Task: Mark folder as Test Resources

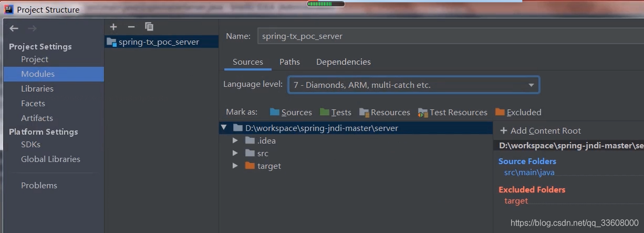Action: click(453, 112)
